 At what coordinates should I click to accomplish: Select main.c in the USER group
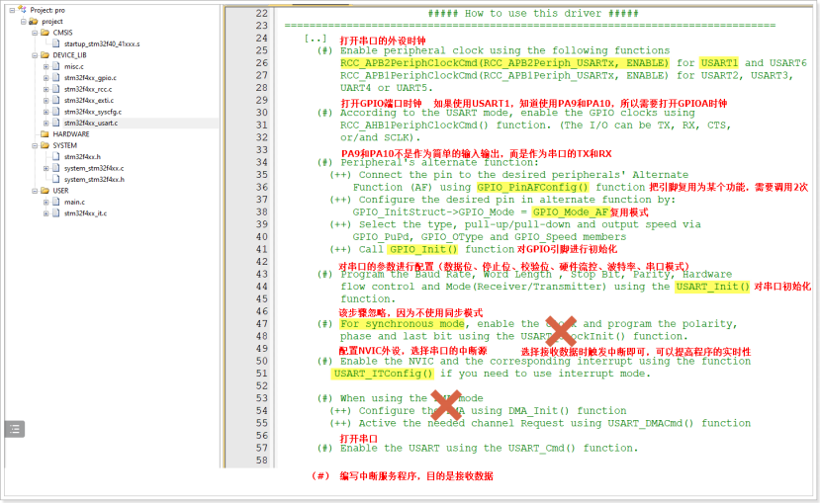75,202
